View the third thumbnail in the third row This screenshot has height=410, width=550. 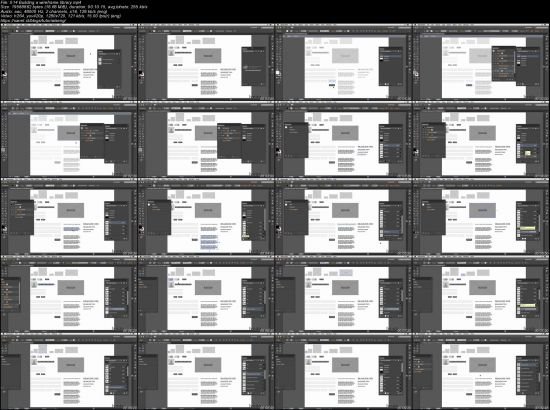coord(344,216)
